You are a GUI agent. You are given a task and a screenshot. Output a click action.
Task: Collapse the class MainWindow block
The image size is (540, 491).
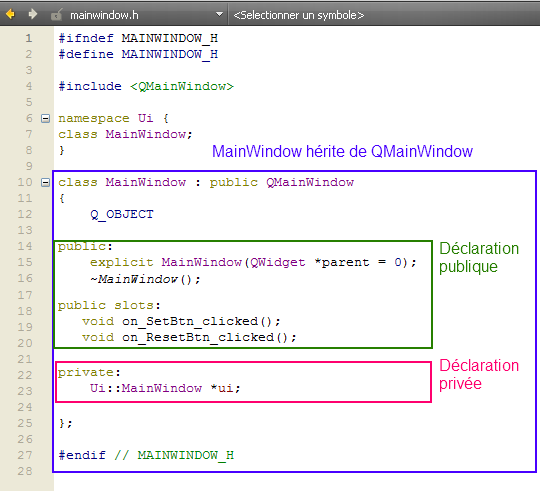(x=45, y=182)
